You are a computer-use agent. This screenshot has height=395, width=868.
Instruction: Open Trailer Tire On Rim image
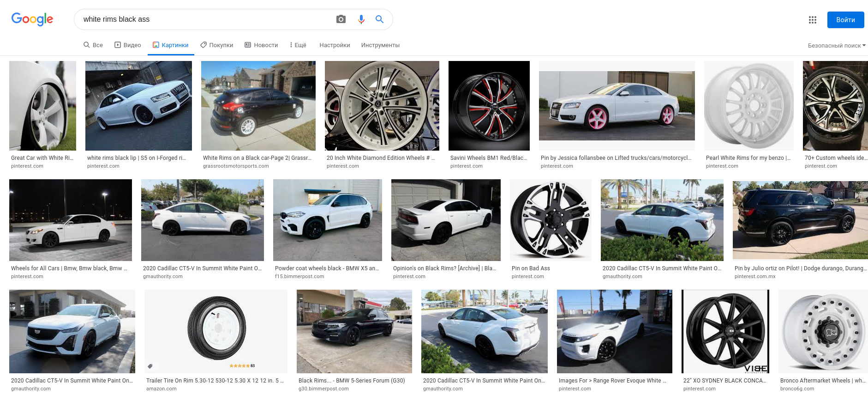[216, 332]
